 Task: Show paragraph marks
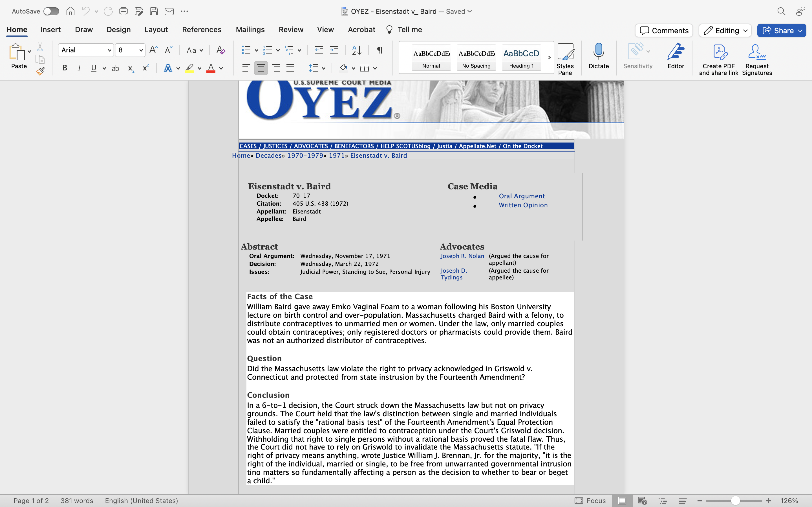379,50
